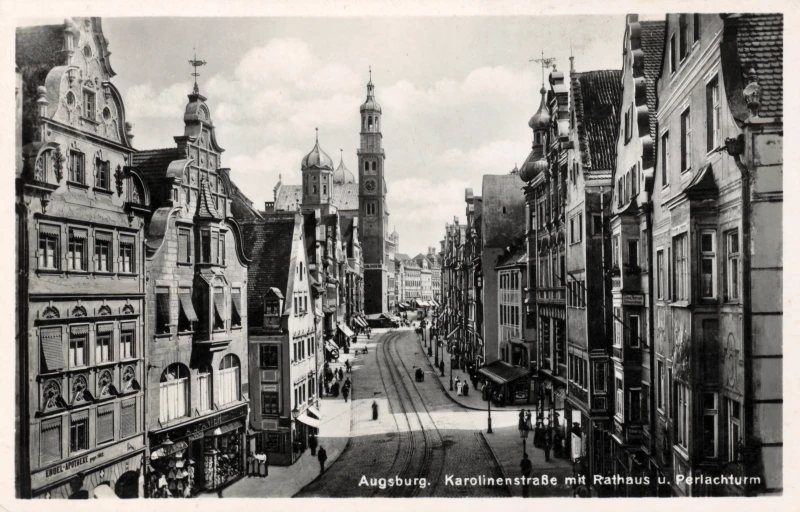Click the dark shop awning on the right side

point(504,373)
